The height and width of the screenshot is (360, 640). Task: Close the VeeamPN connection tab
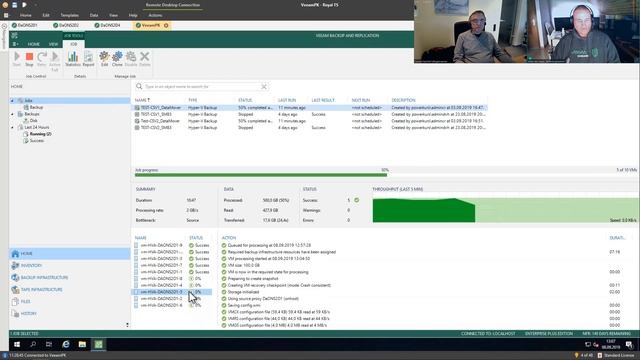166,25
